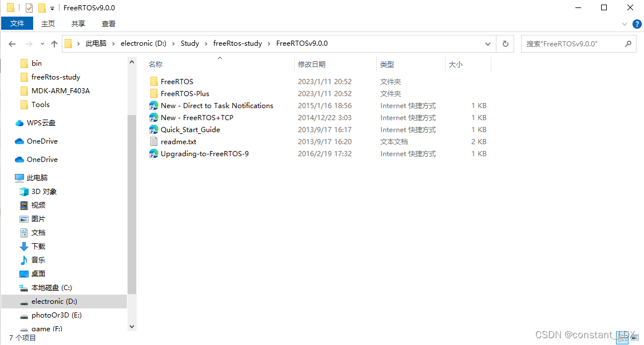This screenshot has height=345, width=644.
Task: Select the readme.txt file icon
Action: tap(154, 142)
